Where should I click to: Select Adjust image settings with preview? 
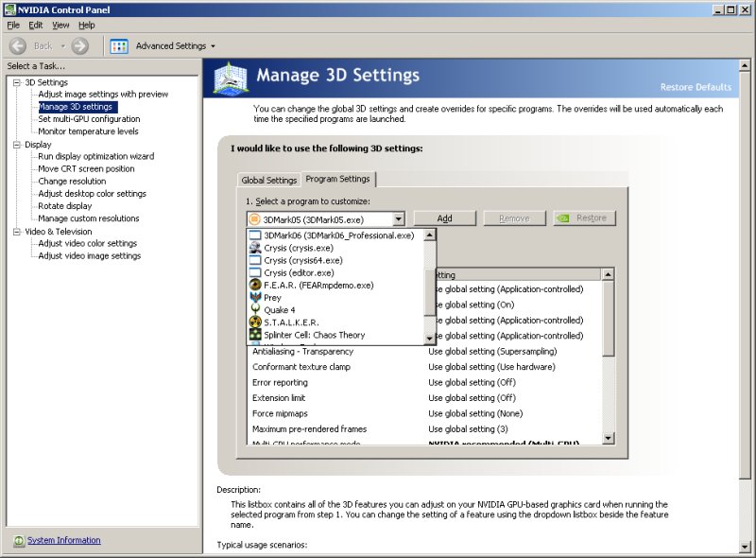[103, 95]
